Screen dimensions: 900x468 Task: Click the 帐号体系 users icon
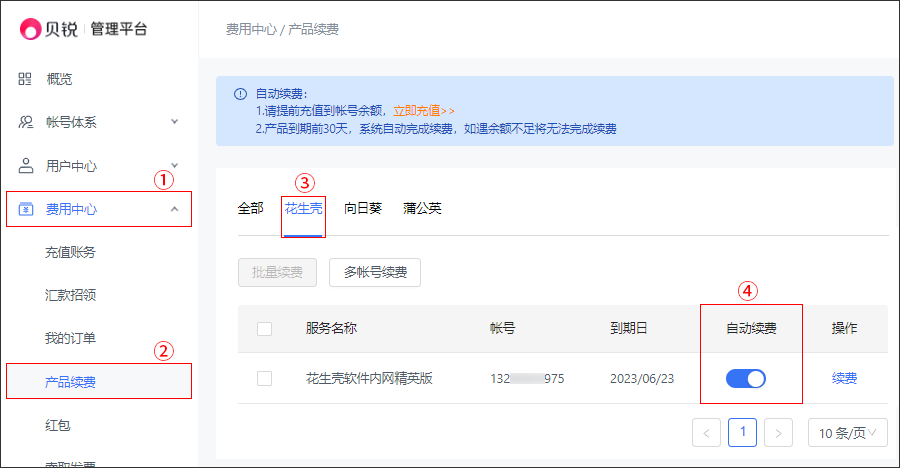coord(26,122)
